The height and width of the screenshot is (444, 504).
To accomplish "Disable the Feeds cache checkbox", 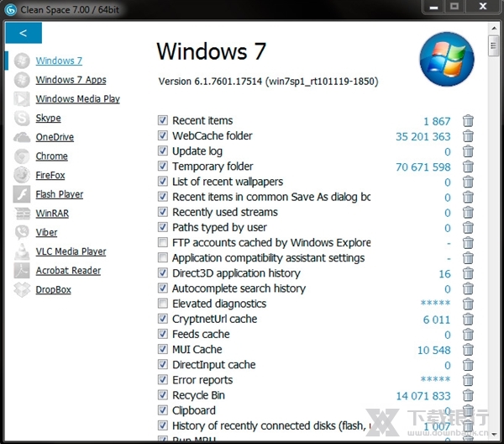I will pos(163,334).
